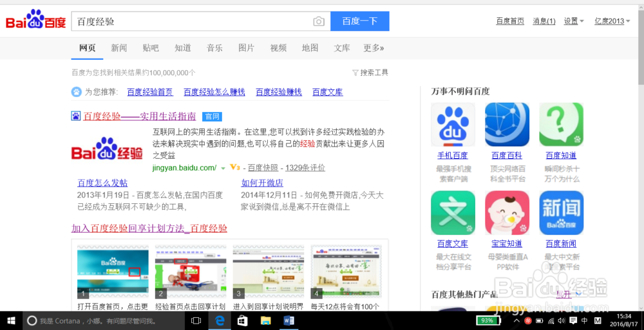Open recommended link 百度经验首页
The image size is (644, 330).
150,92
